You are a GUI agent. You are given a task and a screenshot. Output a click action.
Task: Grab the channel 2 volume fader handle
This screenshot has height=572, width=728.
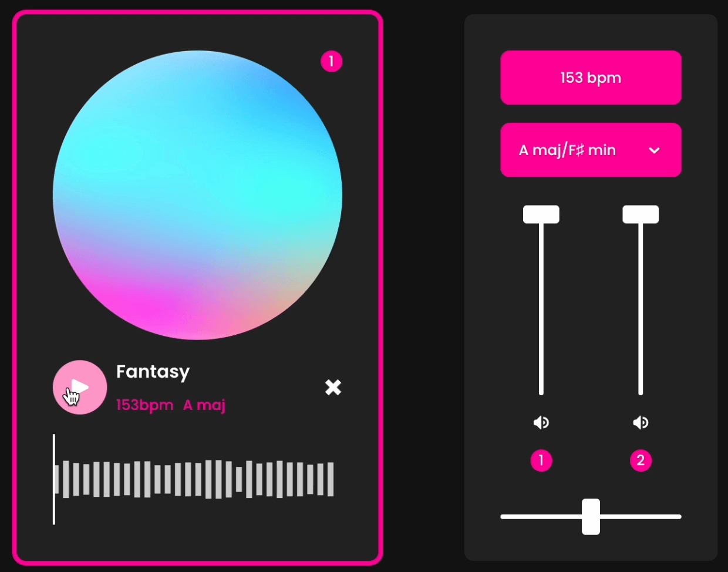641,214
